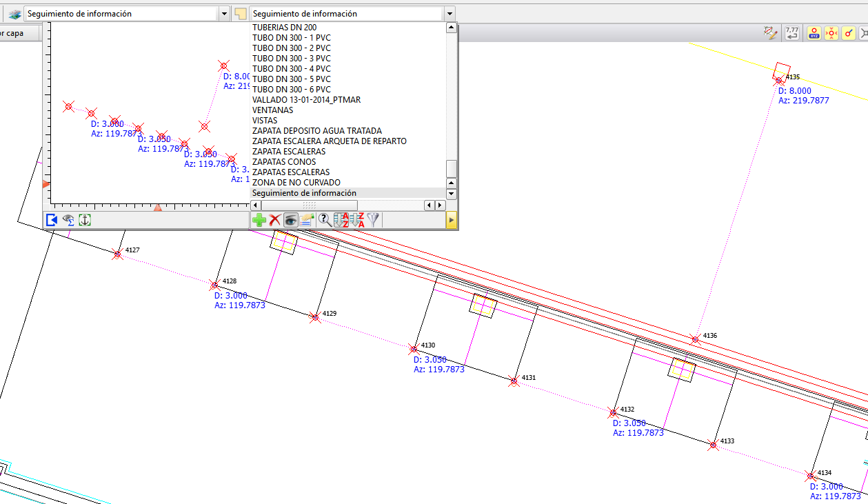
Task: Toggle the eye sigma preview icon
Action: pyautogui.click(x=68, y=220)
